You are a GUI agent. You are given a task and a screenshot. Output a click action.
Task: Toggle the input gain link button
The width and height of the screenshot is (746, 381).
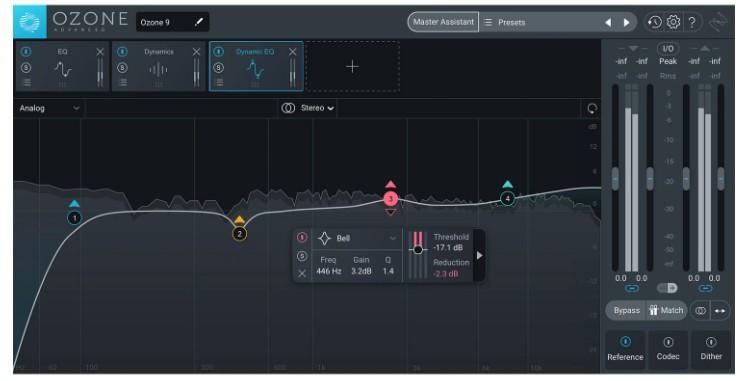point(632,289)
